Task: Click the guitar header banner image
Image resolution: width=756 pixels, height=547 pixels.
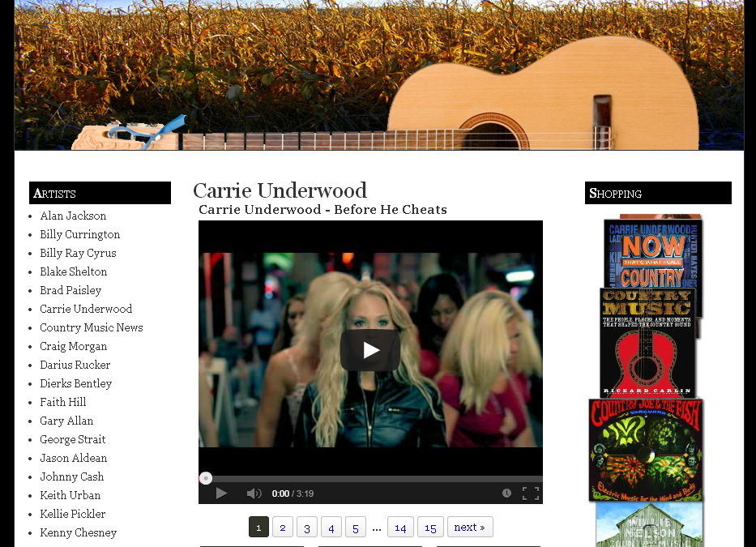Action: point(379,75)
